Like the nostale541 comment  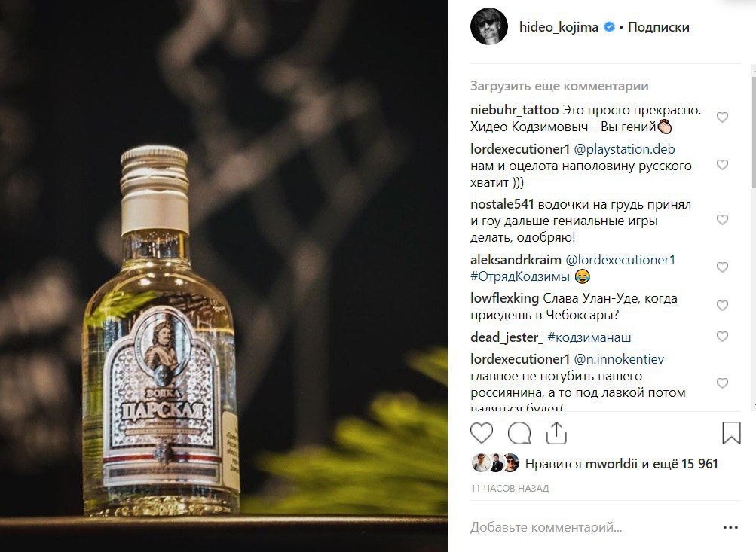click(x=722, y=220)
